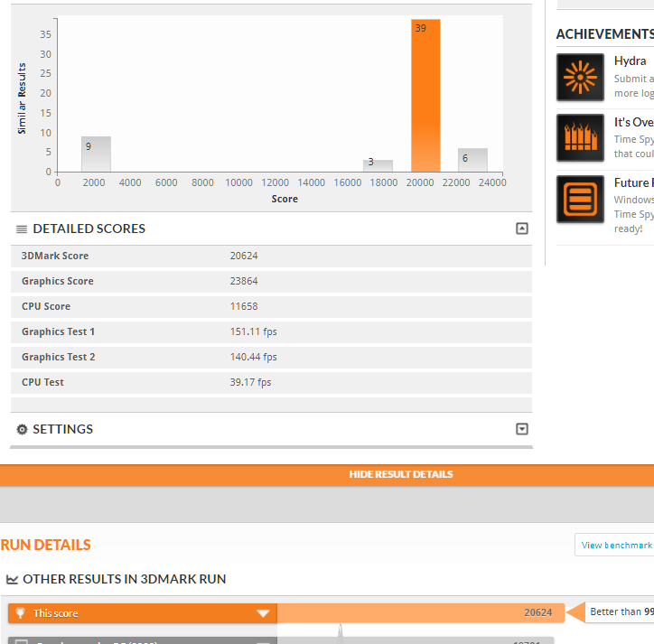Expand the Settings section
The height and width of the screenshot is (644, 654).
point(521,429)
